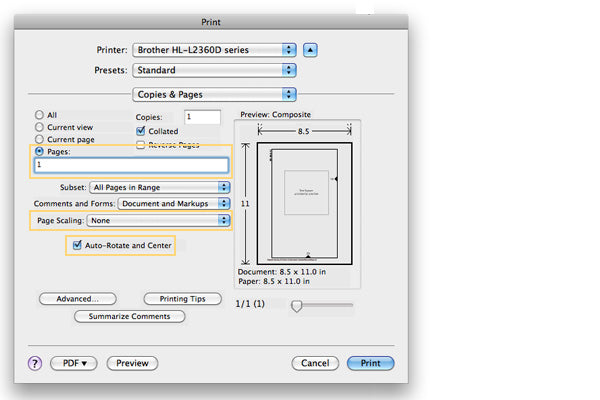Uncheck Auto-Rotate and Center
Screen dimensions: 600x400
pyautogui.click(x=76, y=244)
